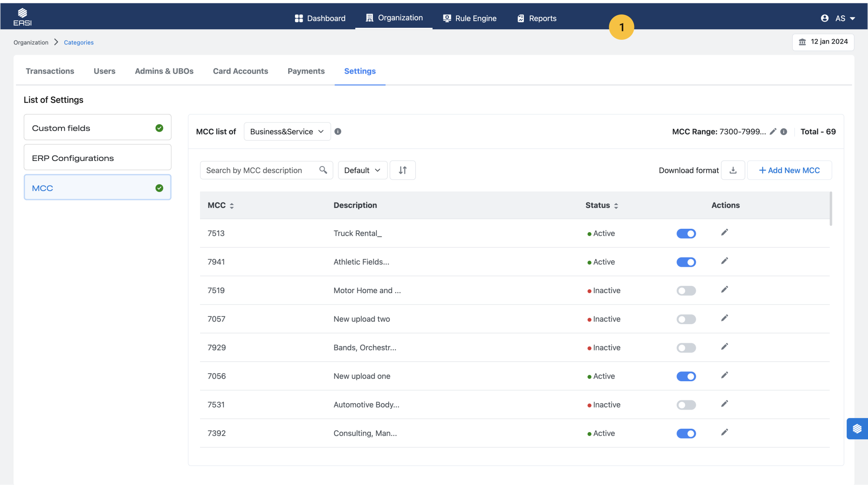Edit the Truck Rental_ MCC row
The height and width of the screenshot is (488, 868).
724,233
